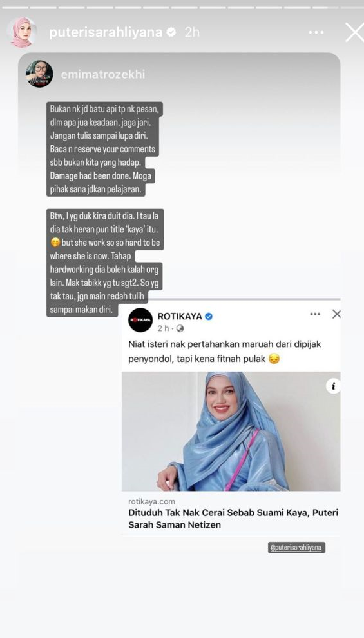The width and height of the screenshot is (364, 638).
Task: Tap the verified badge next to puterisarahliyana
Action: click(171, 32)
